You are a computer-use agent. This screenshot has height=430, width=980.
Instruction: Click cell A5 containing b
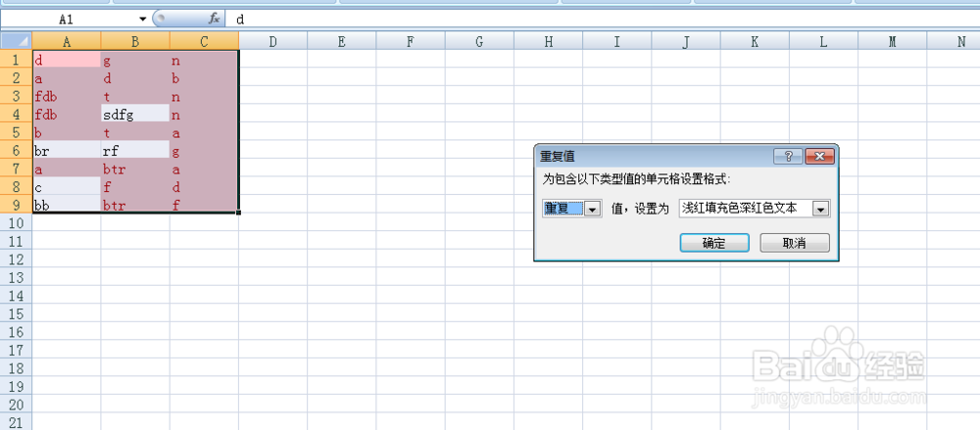point(67,132)
